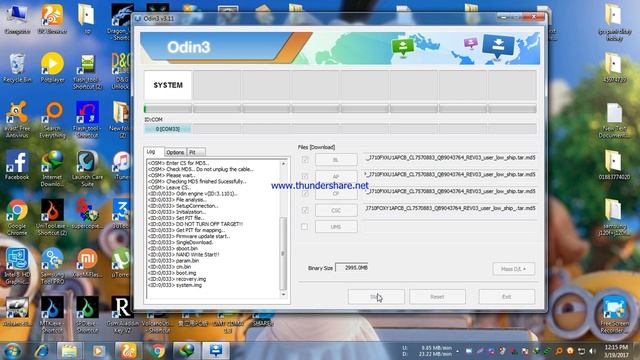Click the Start button in Odin3
Image resolution: width=640 pixels, height=360 pixels.
(x=376, y=297)
